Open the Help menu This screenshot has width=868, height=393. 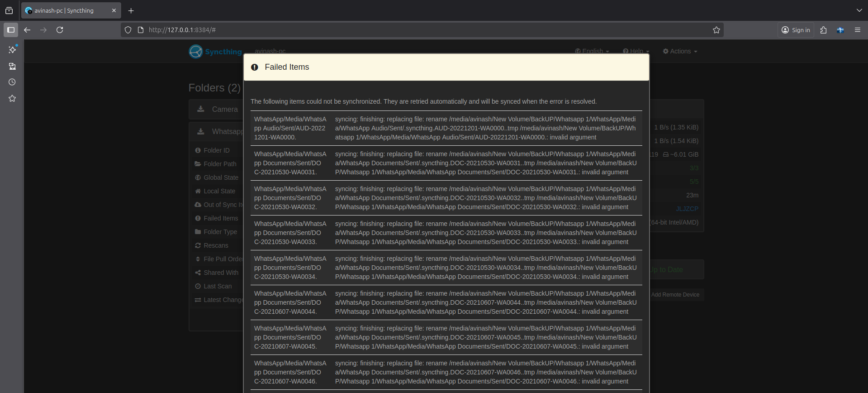click(636, 51)
